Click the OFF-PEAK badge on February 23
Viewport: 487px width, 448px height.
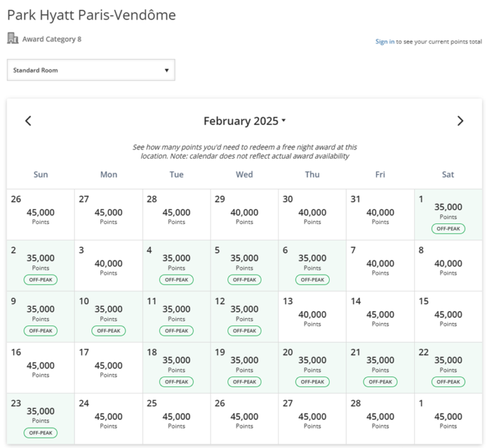click(41, 433)
